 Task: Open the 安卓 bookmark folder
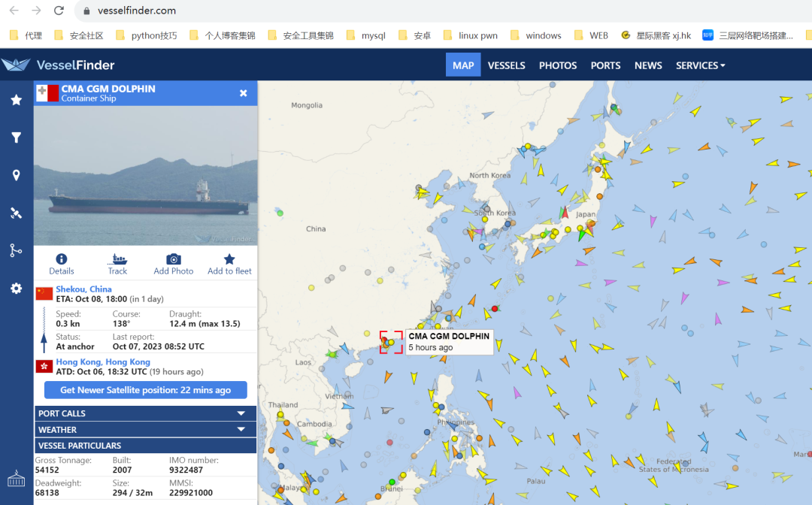click(x=415, y=35)
